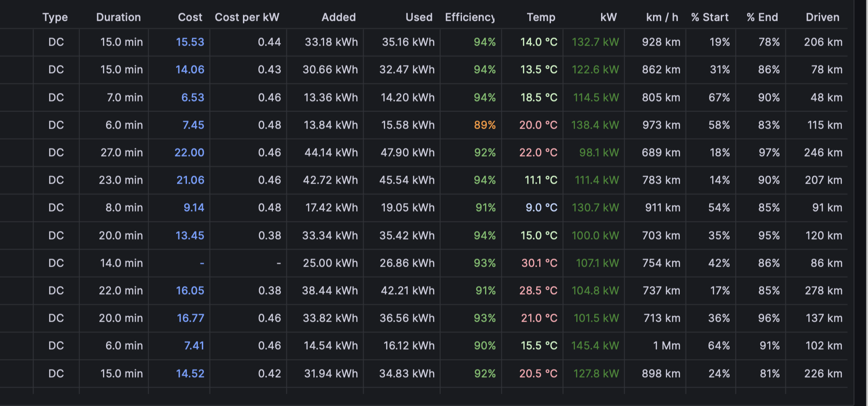Click the 14.52 cost link

[190, 374]
